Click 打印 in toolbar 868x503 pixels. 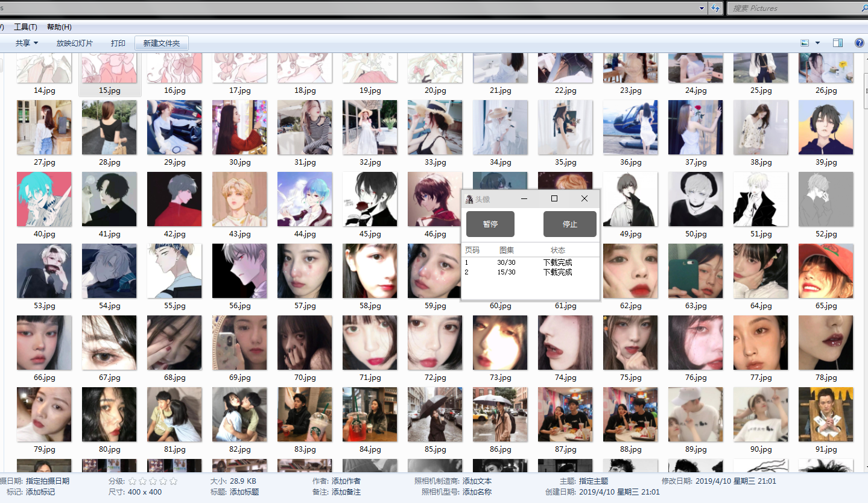point(118,43)
